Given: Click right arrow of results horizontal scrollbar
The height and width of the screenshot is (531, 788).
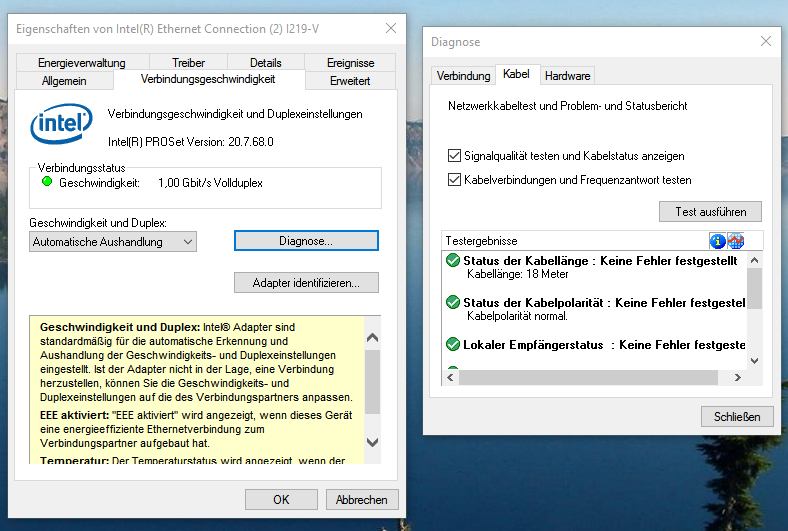Looking at the screenshot, I should coord(738,377).
